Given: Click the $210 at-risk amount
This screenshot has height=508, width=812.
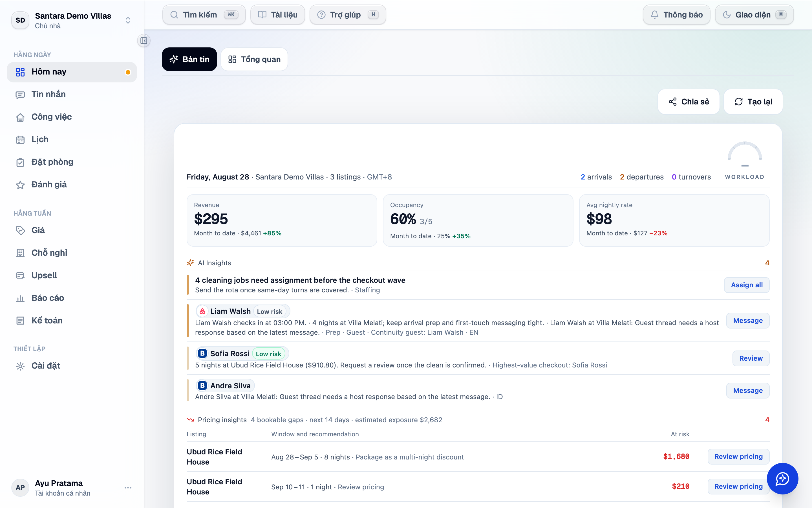Looking at the screenshot, I should click(680, 487).
